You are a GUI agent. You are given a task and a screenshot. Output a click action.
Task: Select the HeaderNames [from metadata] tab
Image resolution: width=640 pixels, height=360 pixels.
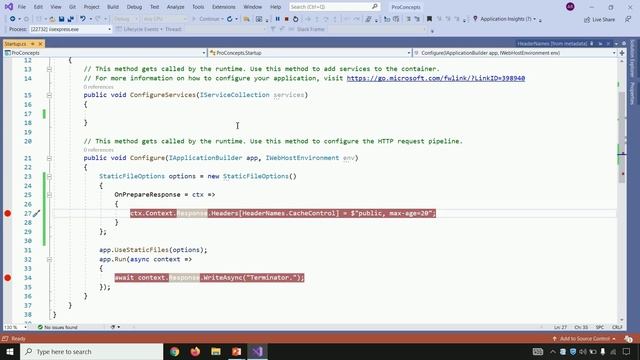552,44
